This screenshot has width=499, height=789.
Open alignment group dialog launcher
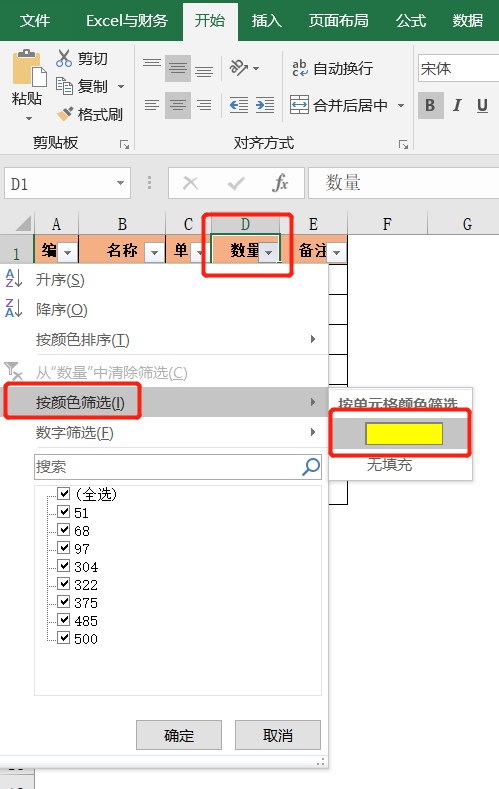[403, 145]
